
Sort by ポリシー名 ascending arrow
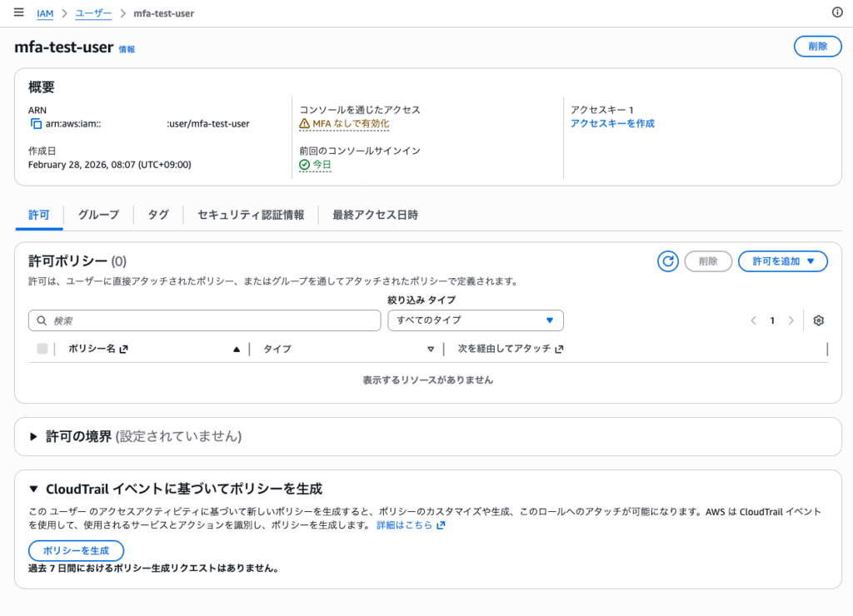pos(237,350)
